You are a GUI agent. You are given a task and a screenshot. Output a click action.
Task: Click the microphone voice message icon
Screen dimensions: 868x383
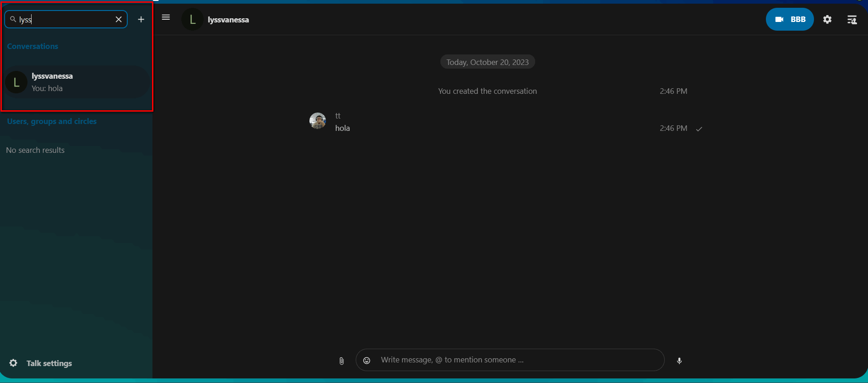click(679, 361)
